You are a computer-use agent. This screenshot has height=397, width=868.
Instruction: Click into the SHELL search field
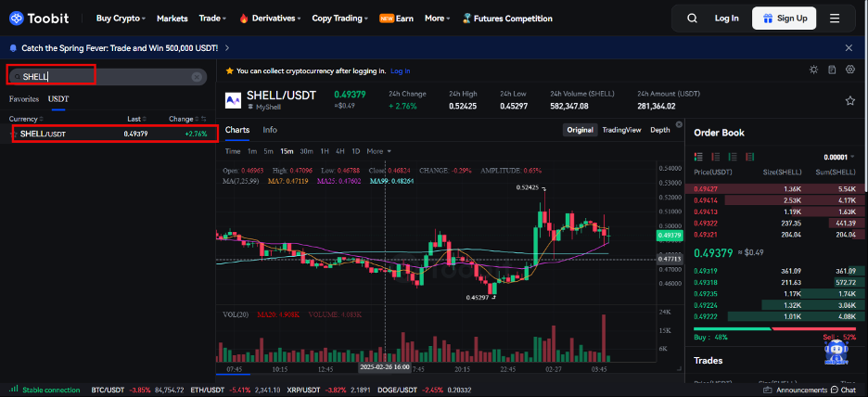(x=102, y=77)
